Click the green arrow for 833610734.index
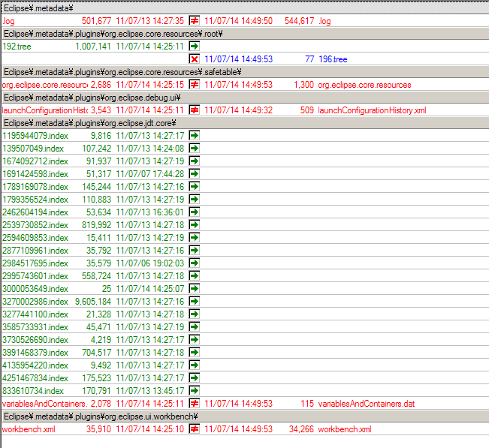This screenshot has height=448, width=489. click(195, 391)
